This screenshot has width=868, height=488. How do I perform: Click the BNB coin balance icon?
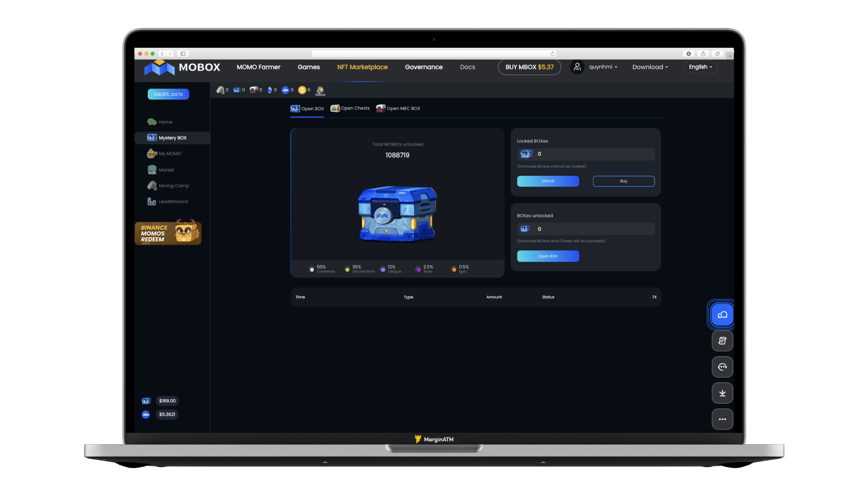[x=302, y=90]
